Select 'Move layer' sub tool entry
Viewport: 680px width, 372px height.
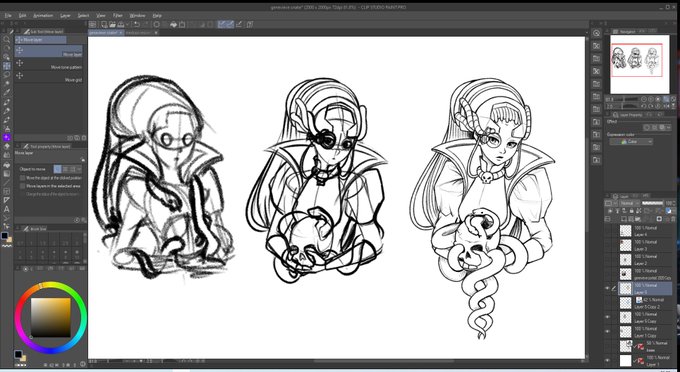(x=48, y=52)
